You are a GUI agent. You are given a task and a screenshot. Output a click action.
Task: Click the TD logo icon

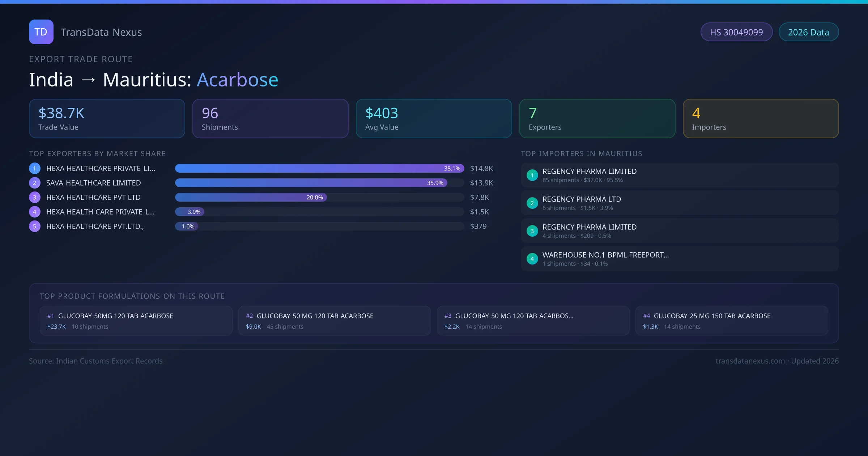(41, 32)
